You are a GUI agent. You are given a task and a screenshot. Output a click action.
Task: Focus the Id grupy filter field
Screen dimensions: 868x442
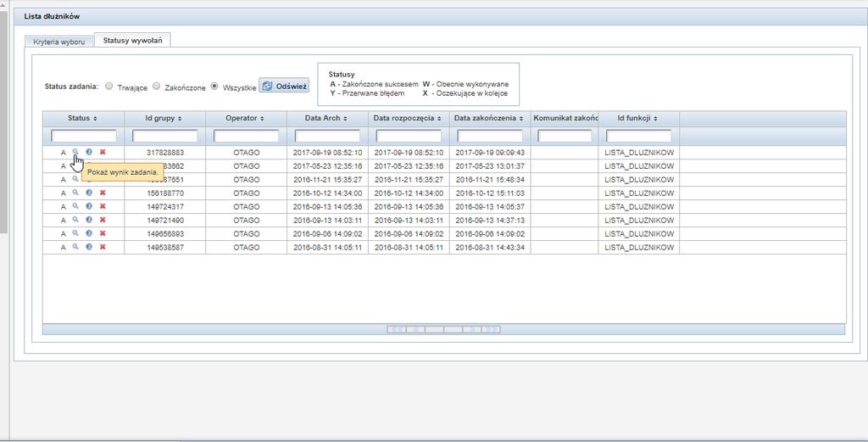pyautogui.click(x=165, y=136)
